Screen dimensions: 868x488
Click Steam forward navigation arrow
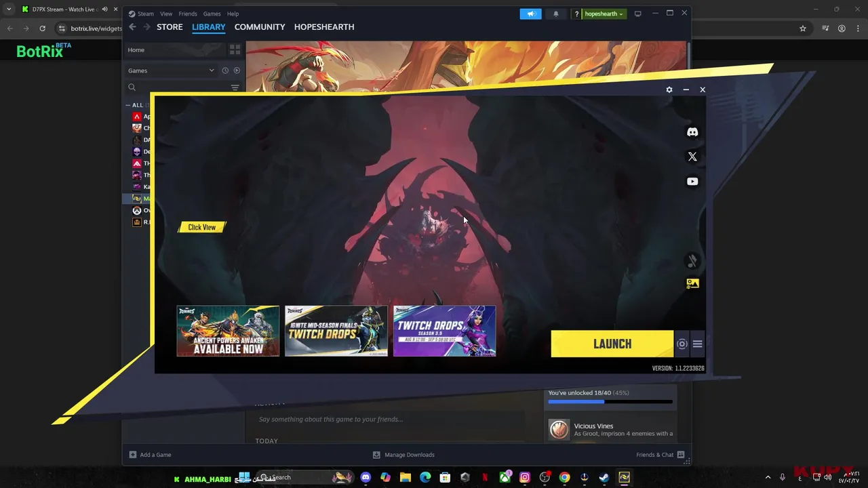[x=146, y=27]
